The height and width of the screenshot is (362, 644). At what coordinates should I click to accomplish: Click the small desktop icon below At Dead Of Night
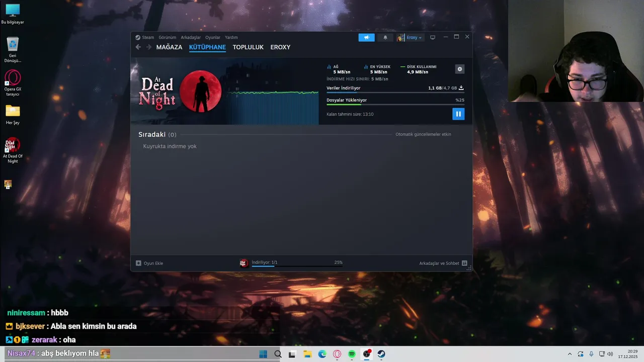(x=8, y=185)
